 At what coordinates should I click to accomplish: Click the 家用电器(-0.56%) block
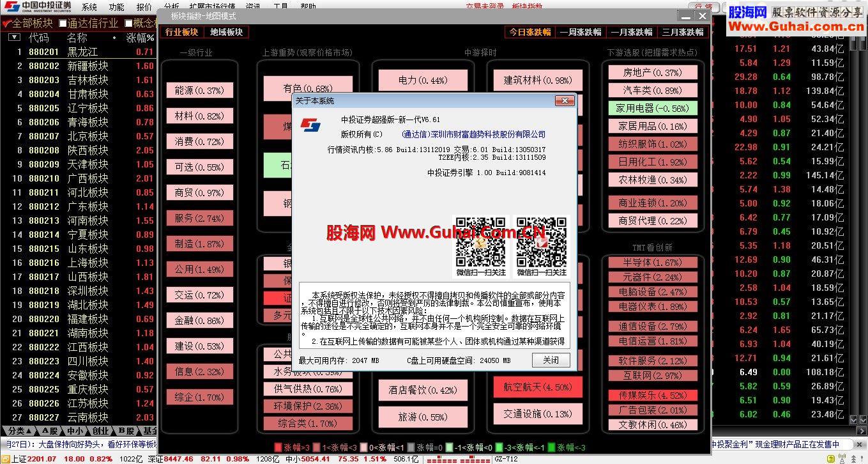click(653, 108)
